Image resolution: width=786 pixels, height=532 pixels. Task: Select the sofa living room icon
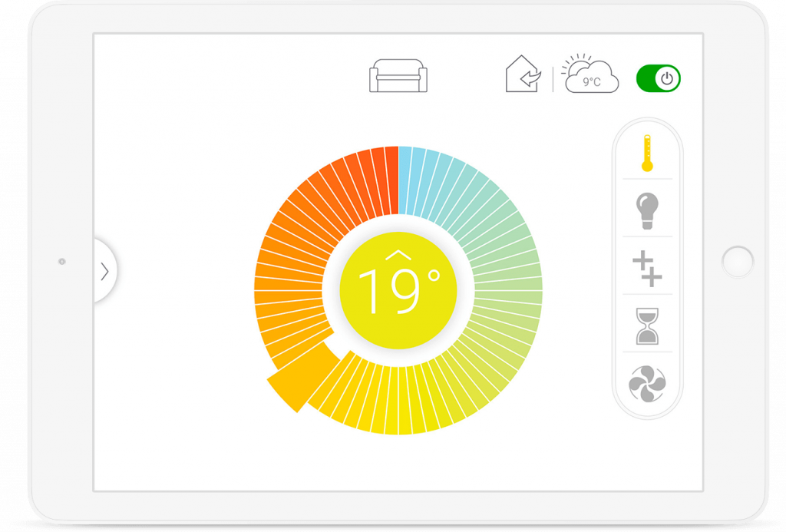click(x=398, y=76)
